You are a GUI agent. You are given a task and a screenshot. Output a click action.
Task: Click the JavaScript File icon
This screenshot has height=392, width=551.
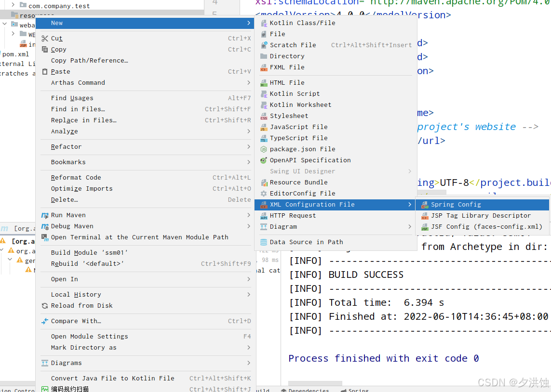point(264,127)
